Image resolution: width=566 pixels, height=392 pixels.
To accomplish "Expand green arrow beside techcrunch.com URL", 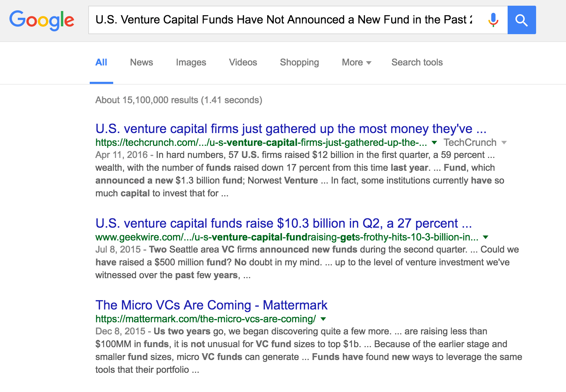I will click(434, 143).
